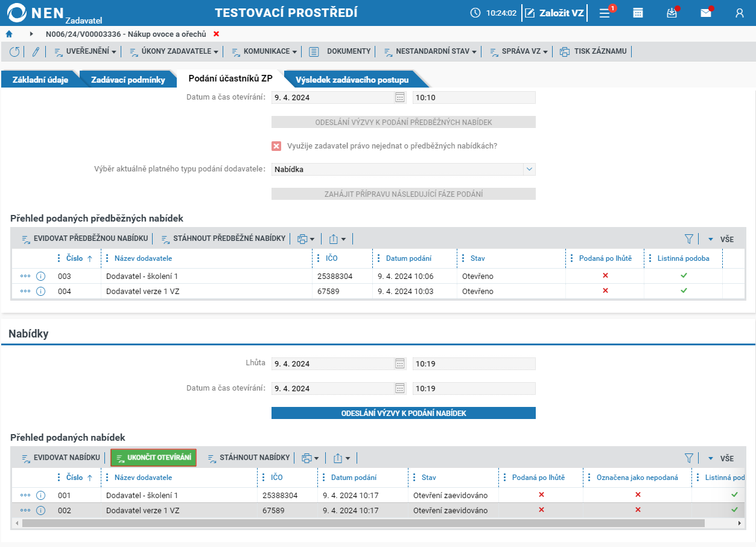Click filter icon in Přehled podaných nabídek table

point(689,458)
